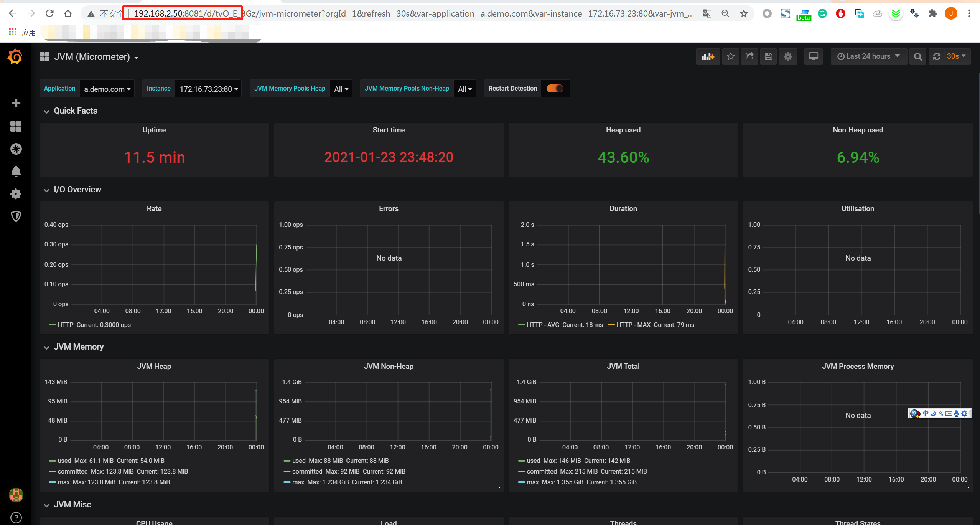
Task: Open Last 24 hours time range picker
Action: coord(868,56)
